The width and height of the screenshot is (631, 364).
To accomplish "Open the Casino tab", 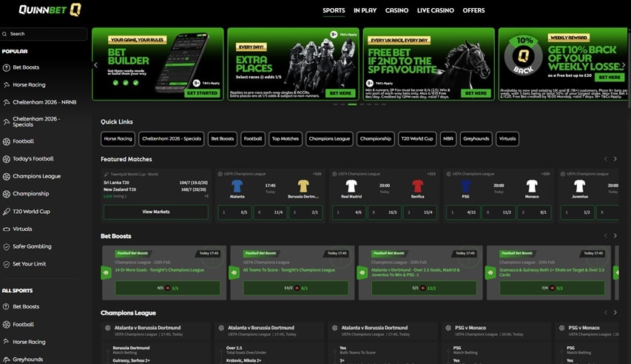I will [397, 10].
